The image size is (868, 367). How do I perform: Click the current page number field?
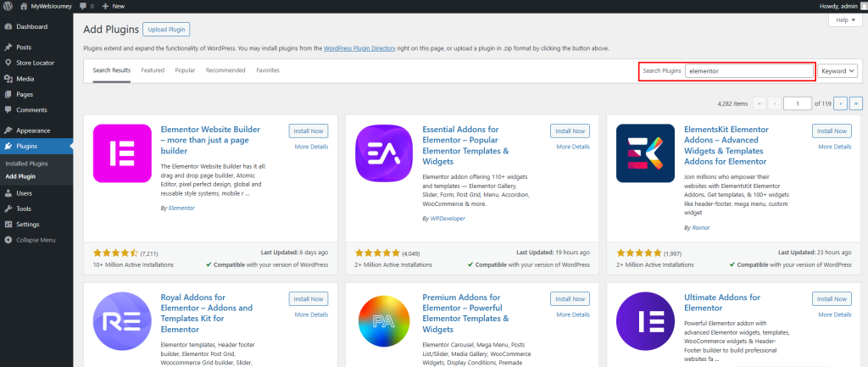click(797, 103)
